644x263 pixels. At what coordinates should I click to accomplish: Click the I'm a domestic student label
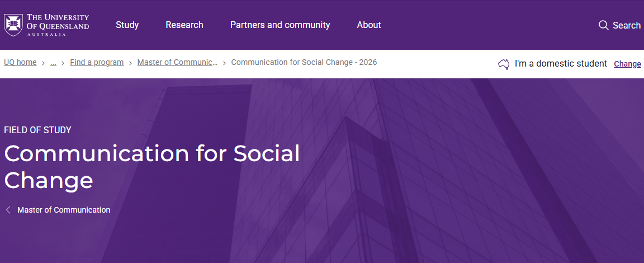(x=561, y=64)
